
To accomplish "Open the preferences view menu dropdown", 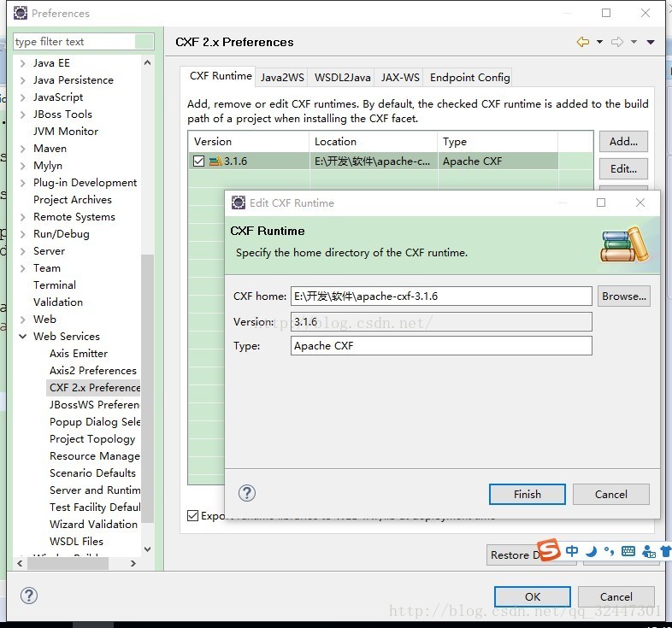I will [x=651, y=42].
